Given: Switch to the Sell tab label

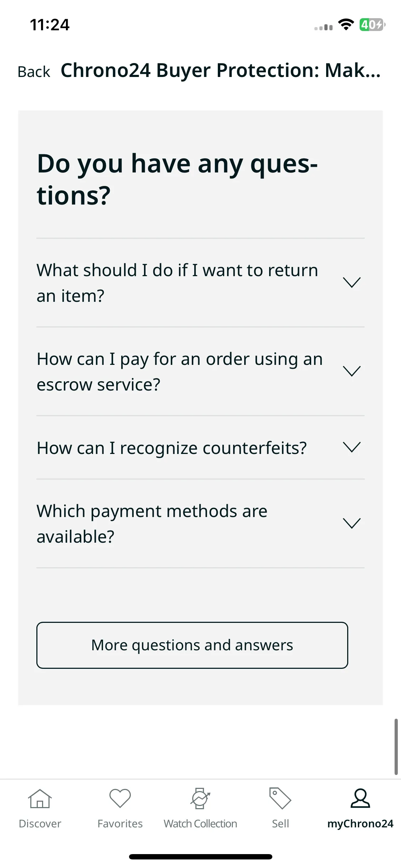Looking at the screenshot, I should 280,823.
